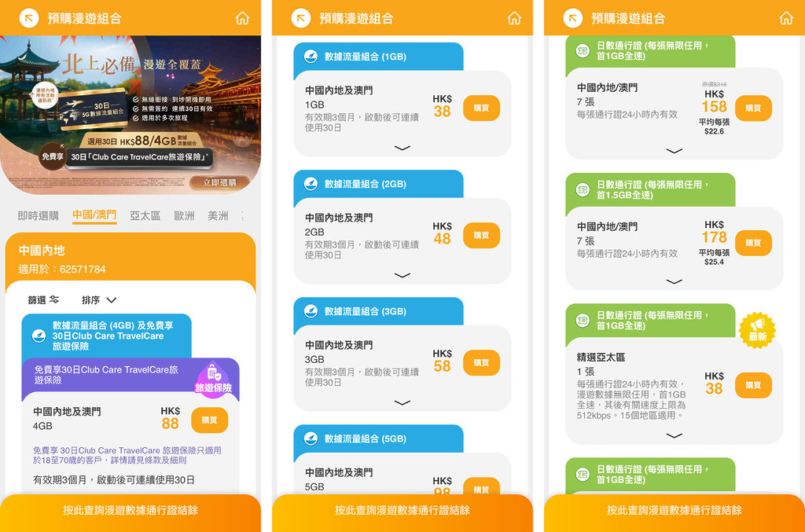Image resolution: width=805 pixels, height=532 pixels.
Task: Switch to the 歐洲 tab
Action: coord(184,215)
